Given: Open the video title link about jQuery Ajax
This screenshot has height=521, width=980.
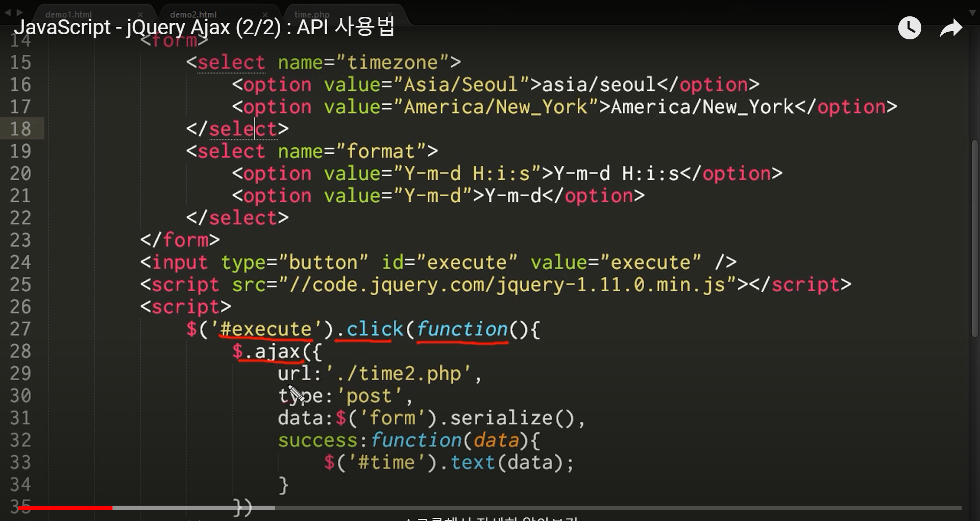Looking at the screenshot, I should 204,28.
